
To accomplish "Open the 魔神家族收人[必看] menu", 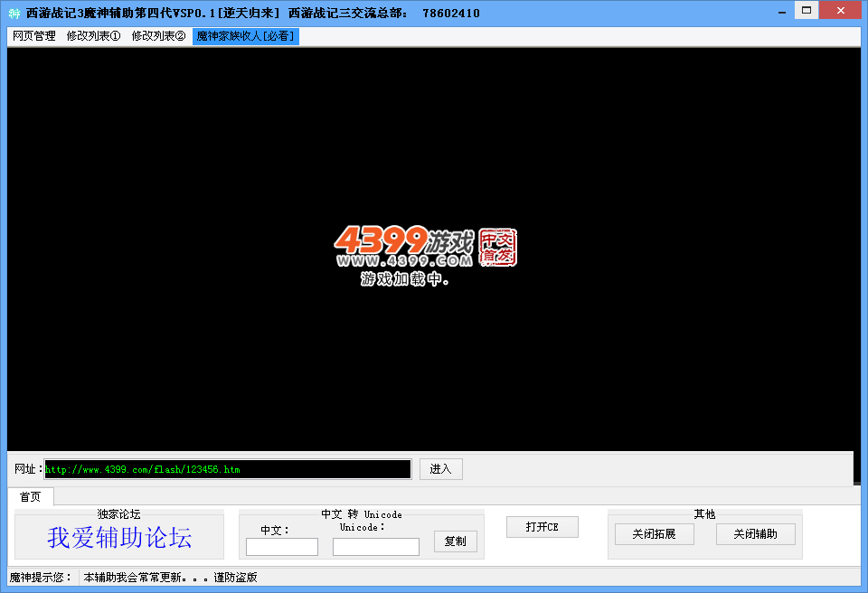I will (x=246, y=36).
